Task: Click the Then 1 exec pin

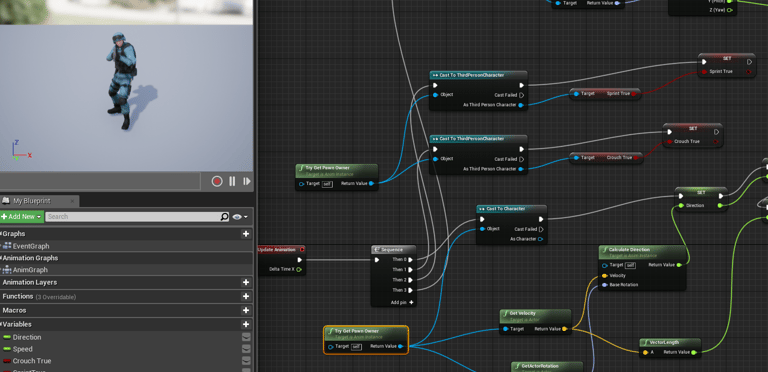Action: pos(410,270)
